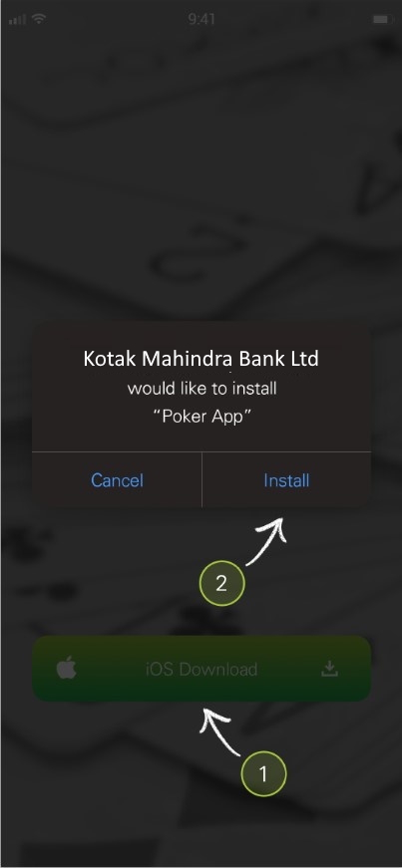Screen dimensions: 402x868
Task: Click the 9:41 clock in the status bar
Action: (x=201, y=19)
